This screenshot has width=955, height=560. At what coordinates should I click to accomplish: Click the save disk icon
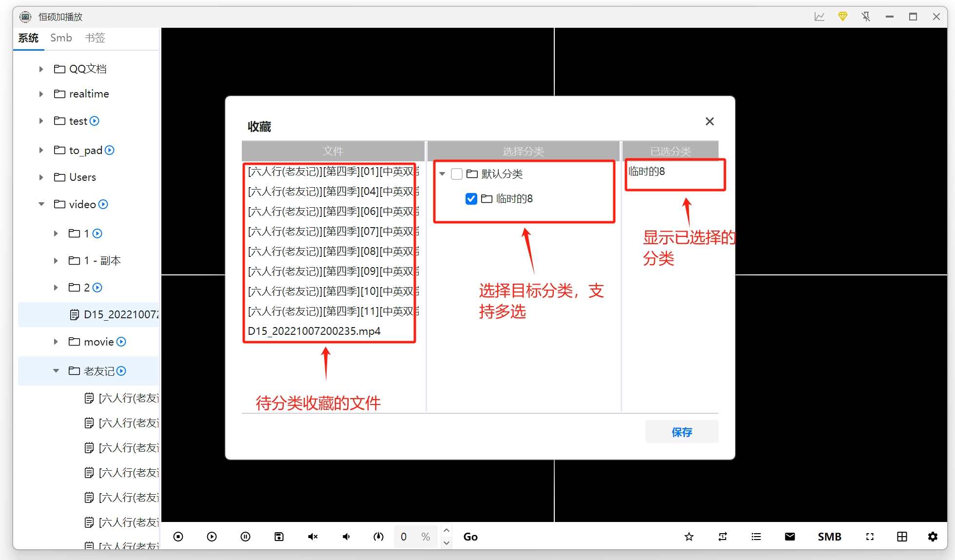click(279, 537)
